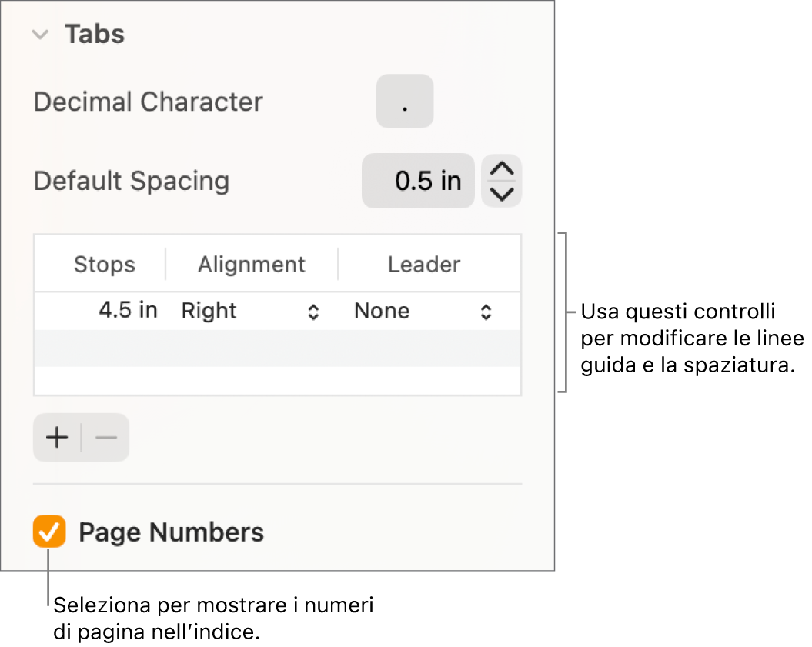Open the None leader dropdown
Image resolution: width=812 pixels, height=647 pixels.
pyautogui.click(x=423, y=312)
